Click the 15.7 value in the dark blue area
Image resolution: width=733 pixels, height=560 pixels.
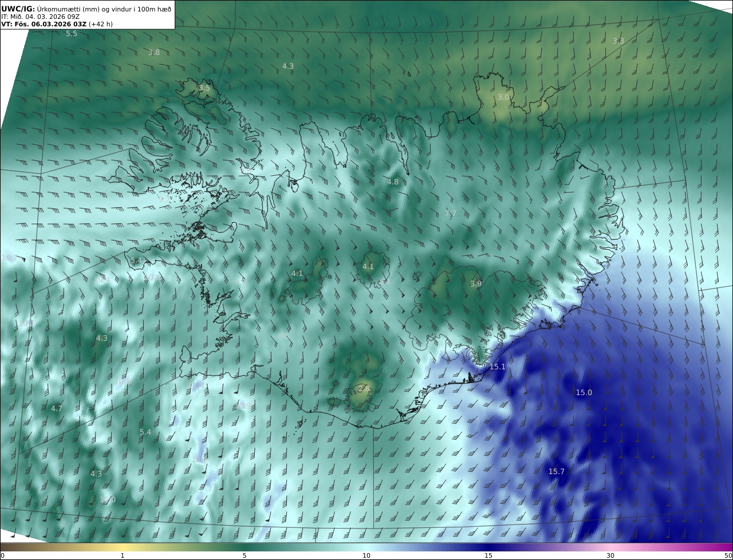click(557, 471)
